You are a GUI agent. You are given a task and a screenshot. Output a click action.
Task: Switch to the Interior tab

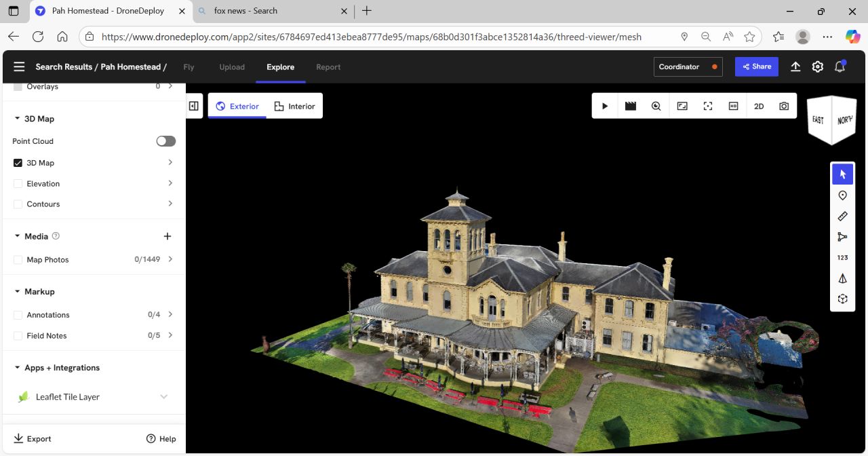coord(294,107)
